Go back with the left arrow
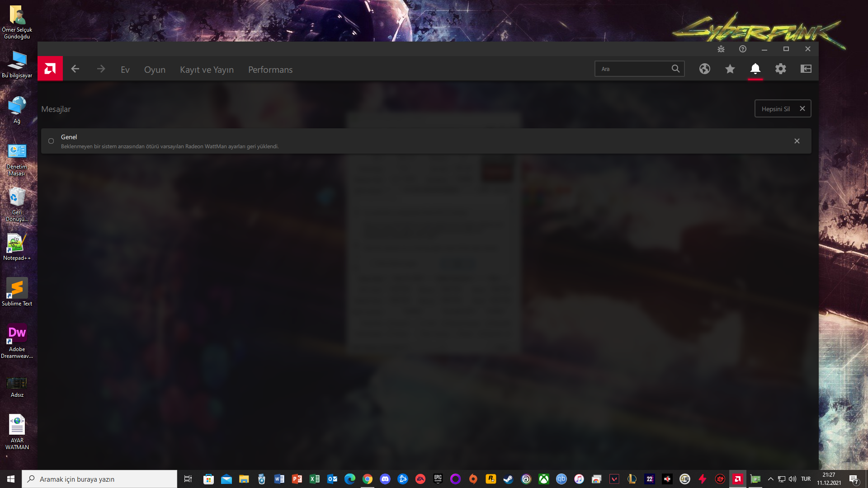The image size is (868, 488). [75, 69]
